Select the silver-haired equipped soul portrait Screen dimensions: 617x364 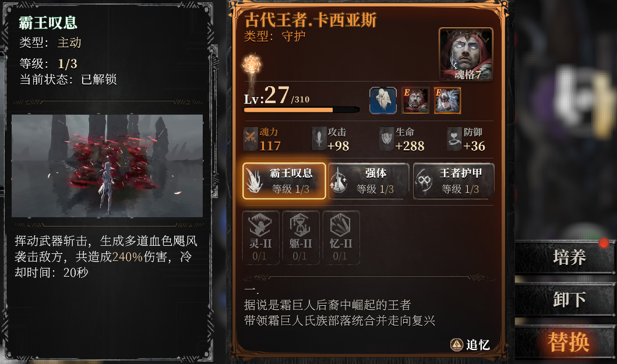click(x=447, y=100)
